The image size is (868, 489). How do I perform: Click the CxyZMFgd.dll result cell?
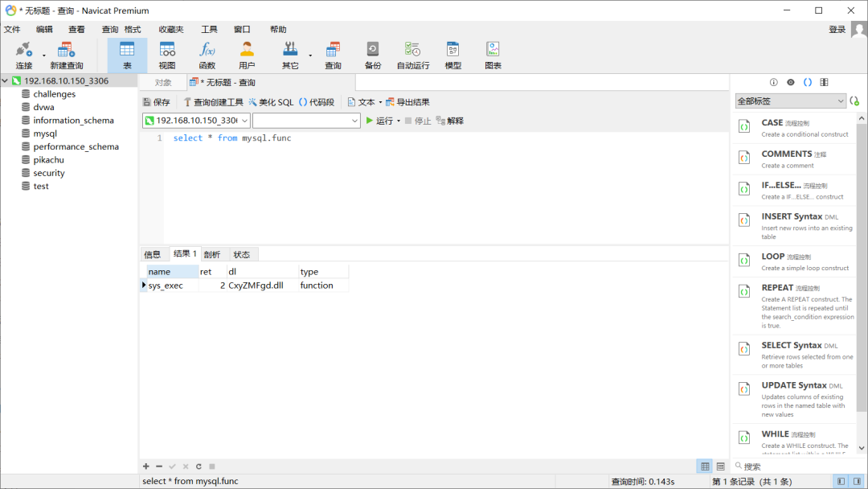262,286
